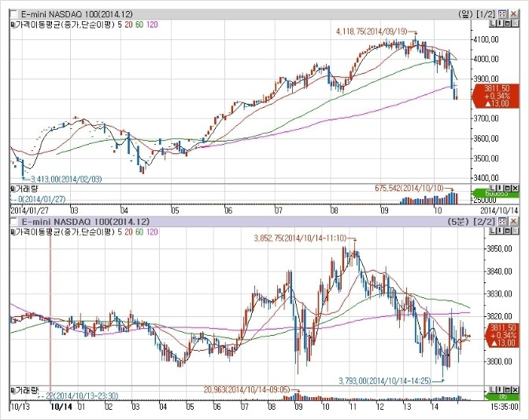This screenshot has width=529, height=420.
Task: Click the vertical bar icon in daily price pane
Action: (500, 23)
